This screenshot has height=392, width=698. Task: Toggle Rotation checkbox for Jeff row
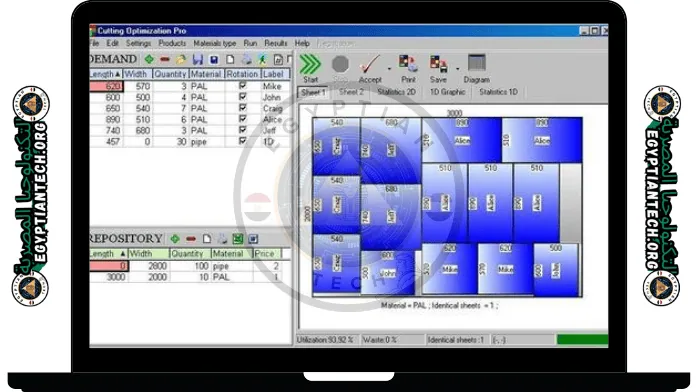click(243, 130)
